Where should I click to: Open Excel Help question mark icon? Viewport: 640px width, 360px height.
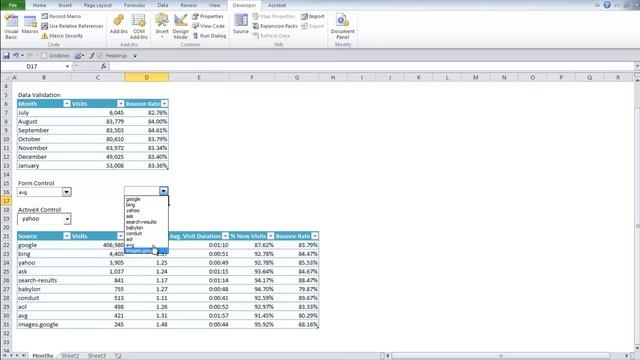607,5
